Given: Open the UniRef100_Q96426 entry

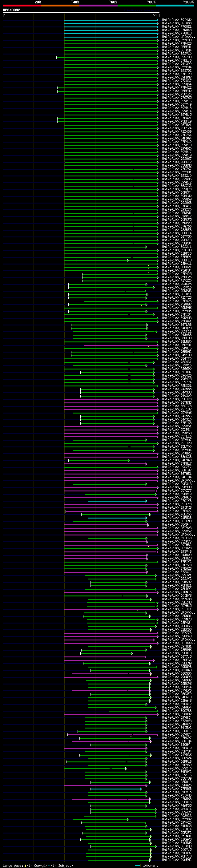Looking at the screenshot, I should 176,375.
